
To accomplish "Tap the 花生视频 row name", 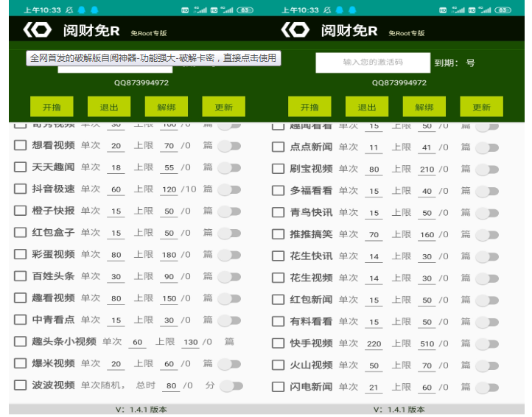I will pos(311,278).
